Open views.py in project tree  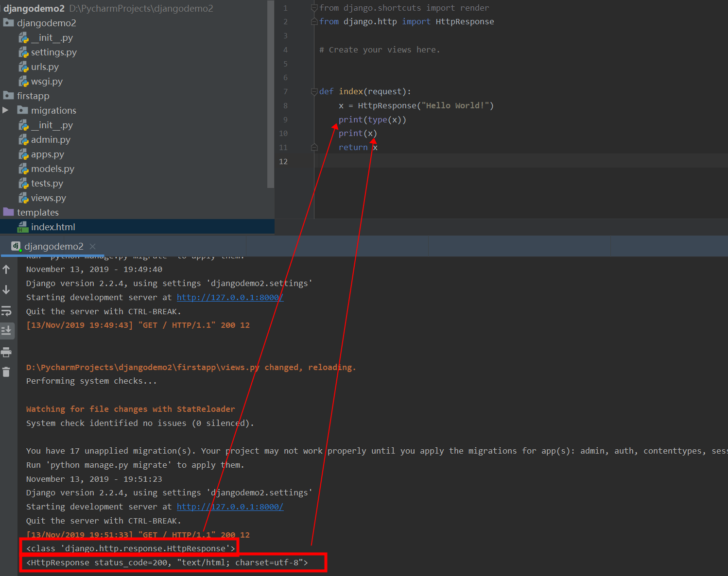click(x=48, y=198)
